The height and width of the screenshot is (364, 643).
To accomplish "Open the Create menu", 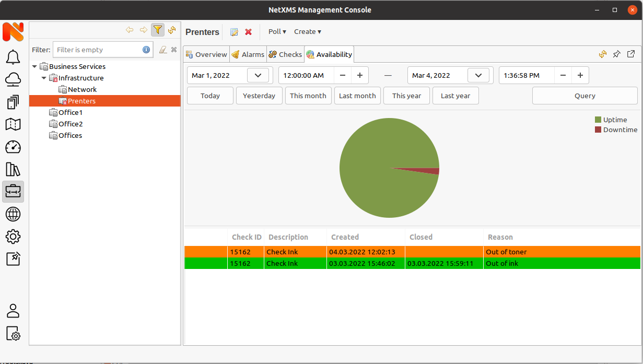I will (x=308, y=32).
